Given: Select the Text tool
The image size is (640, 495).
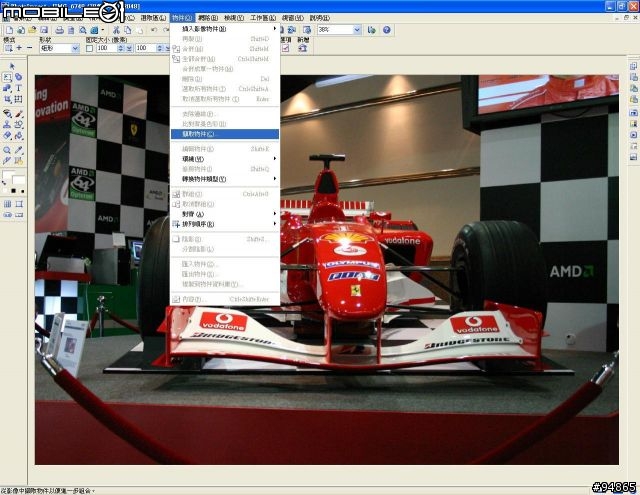Looking at the screenshot, I should [19, 88].
